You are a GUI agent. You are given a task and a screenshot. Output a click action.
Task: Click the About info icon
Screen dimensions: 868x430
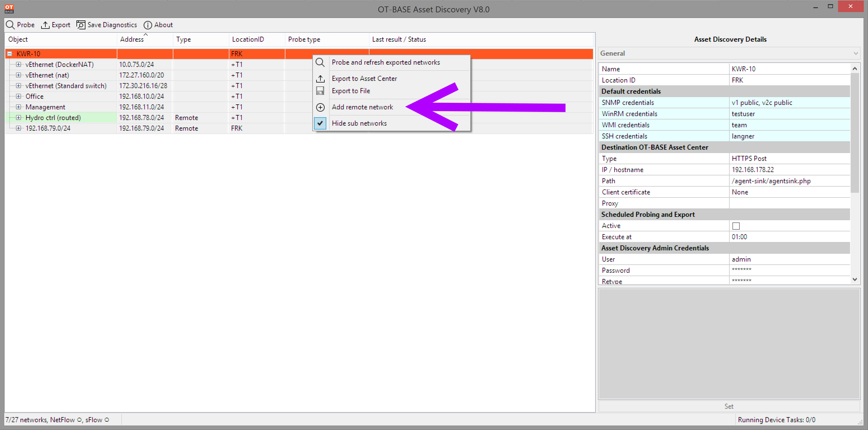click(148, 25)
